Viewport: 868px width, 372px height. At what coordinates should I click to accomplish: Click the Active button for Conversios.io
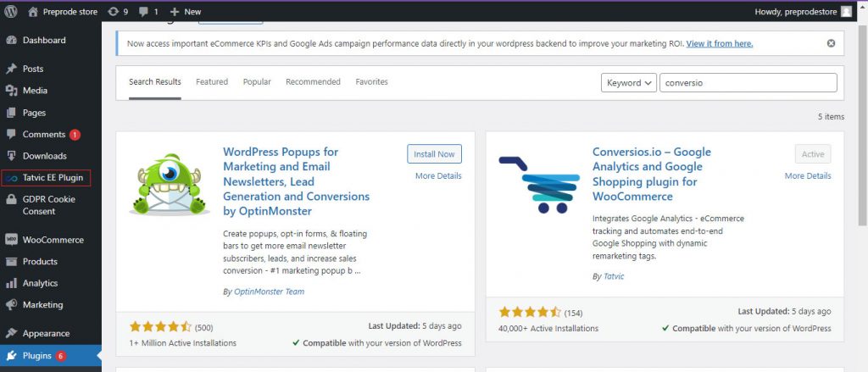point(813,154)
